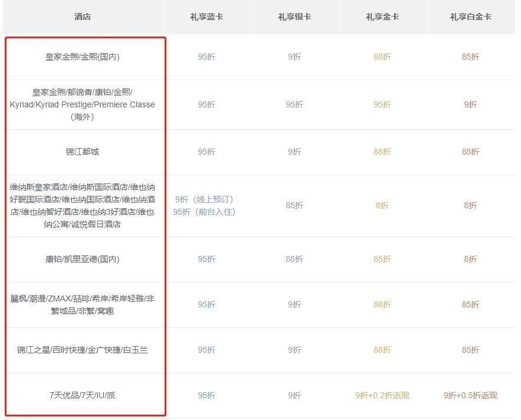
Task: Click 95折 blue card in 锦江都城 row
Action: (207, 152)
